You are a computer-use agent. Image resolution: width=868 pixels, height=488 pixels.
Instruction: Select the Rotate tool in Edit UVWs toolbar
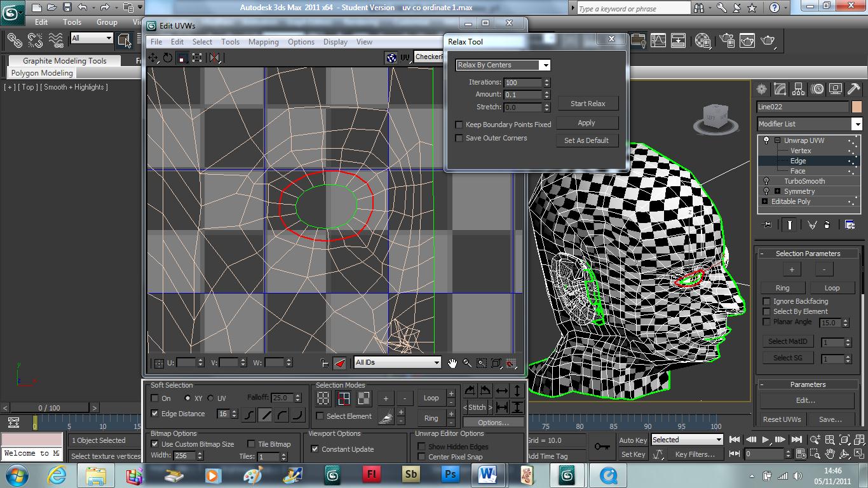pyautogui.click(x=167, y=58)
